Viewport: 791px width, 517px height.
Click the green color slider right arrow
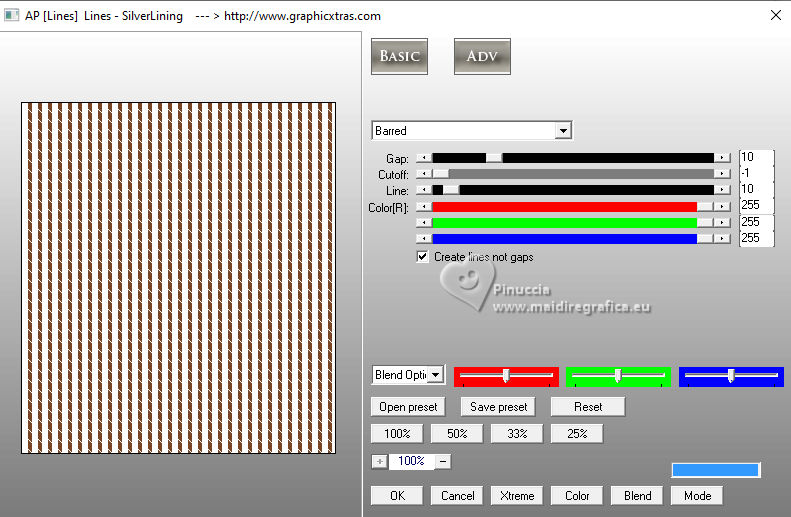[x=722, y=223]
